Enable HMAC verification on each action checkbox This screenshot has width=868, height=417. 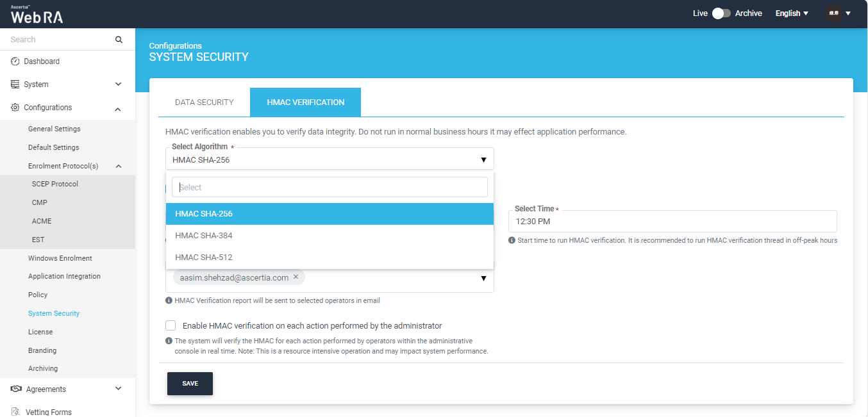tap(171, 325)
